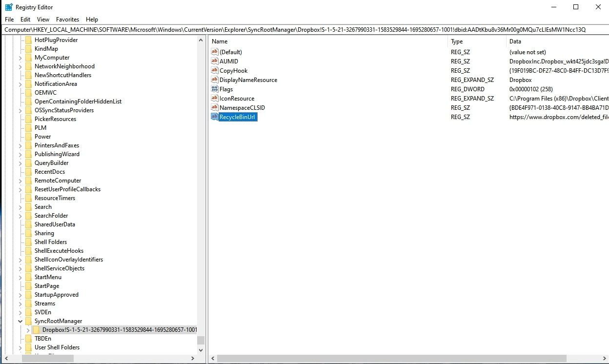
Task: Click the tree pane scroll down arrow
Action: pos(201,350)
